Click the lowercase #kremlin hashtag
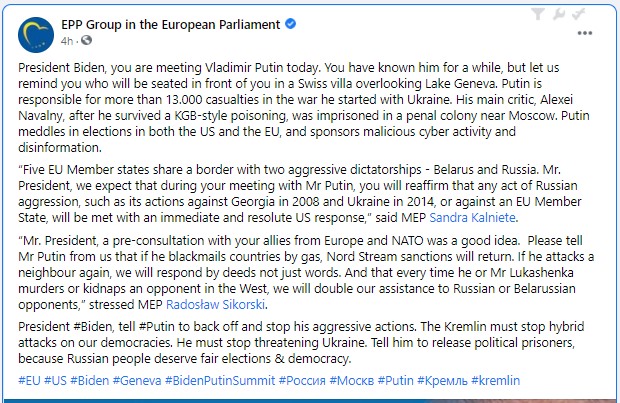Viewport: 620px width, 403px height. pos(495,380)
